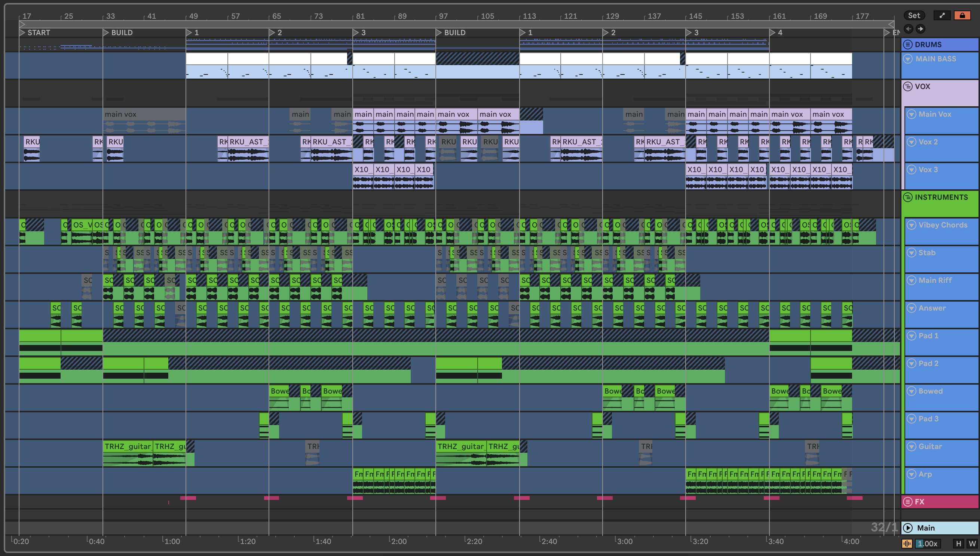Click the Set locator button
The height and width of the screenshot is (556, 980).
[914, 15]
